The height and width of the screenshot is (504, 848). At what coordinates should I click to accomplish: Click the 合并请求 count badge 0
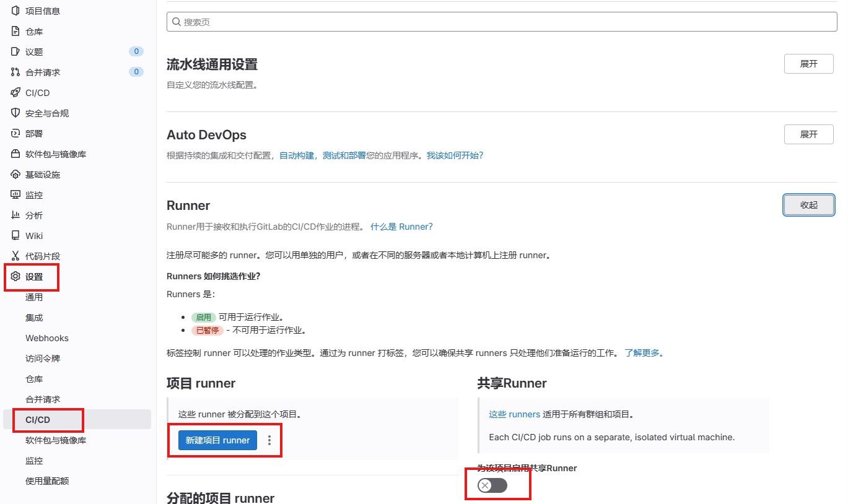[136, 72]
